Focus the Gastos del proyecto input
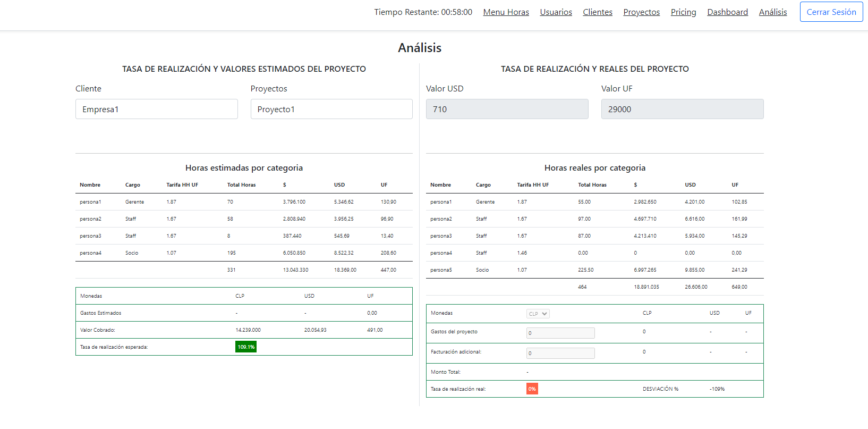 [x=560, y=333]
